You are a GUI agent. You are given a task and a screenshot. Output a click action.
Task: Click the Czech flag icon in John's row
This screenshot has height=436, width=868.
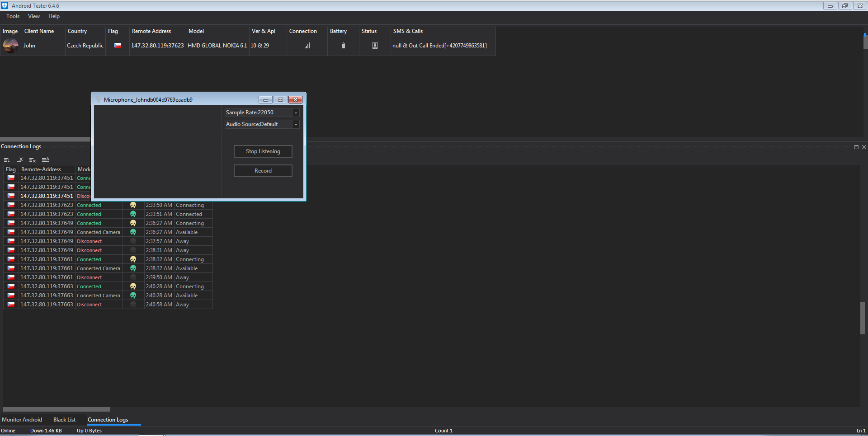pos(118,46)
